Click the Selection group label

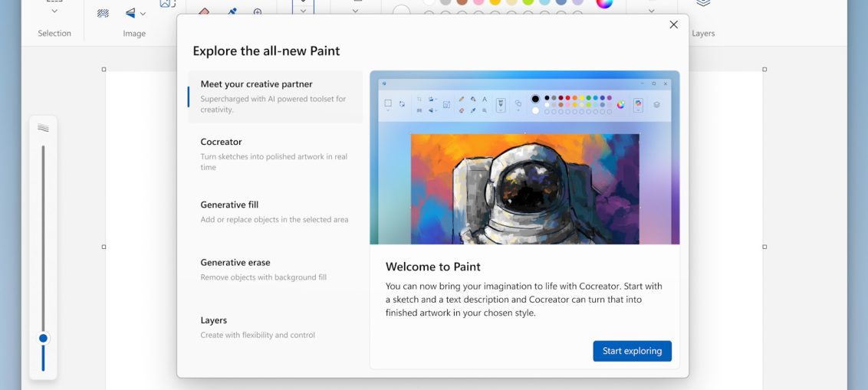click(54, 33)
